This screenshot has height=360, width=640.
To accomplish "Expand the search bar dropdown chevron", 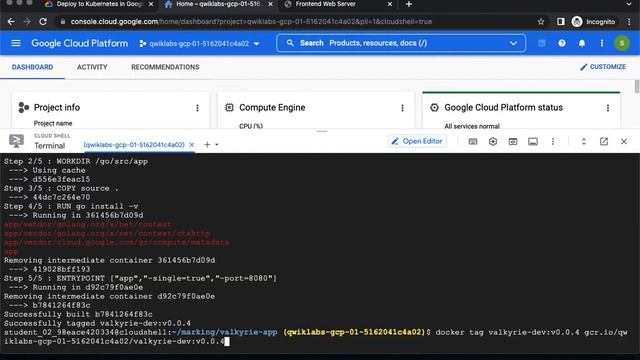I will click(513, 43).
